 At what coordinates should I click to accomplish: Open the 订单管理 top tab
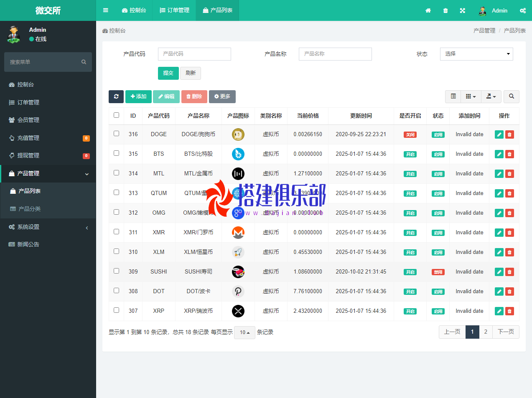click(x=175, y=10)
